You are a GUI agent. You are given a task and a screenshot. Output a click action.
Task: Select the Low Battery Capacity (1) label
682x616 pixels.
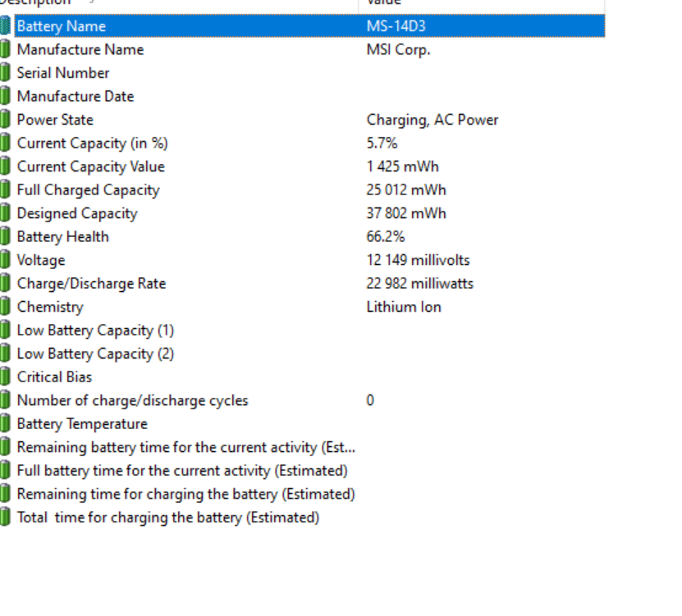[x=95, y=331]
